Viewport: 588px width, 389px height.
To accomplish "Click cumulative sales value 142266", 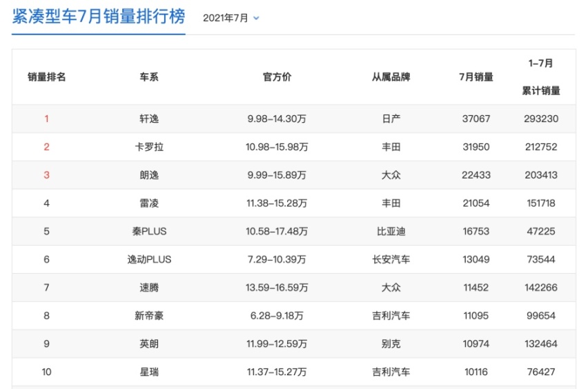I will coord(541,288).
